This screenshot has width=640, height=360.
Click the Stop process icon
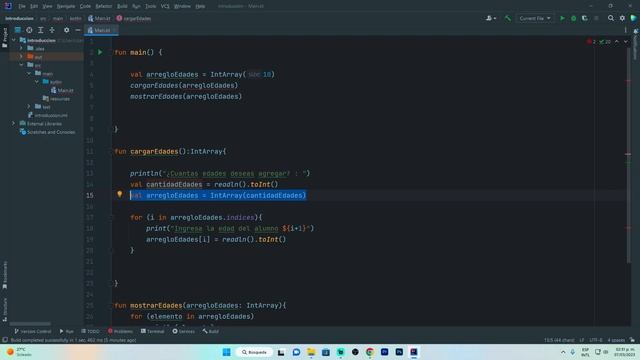pos(596,18)
